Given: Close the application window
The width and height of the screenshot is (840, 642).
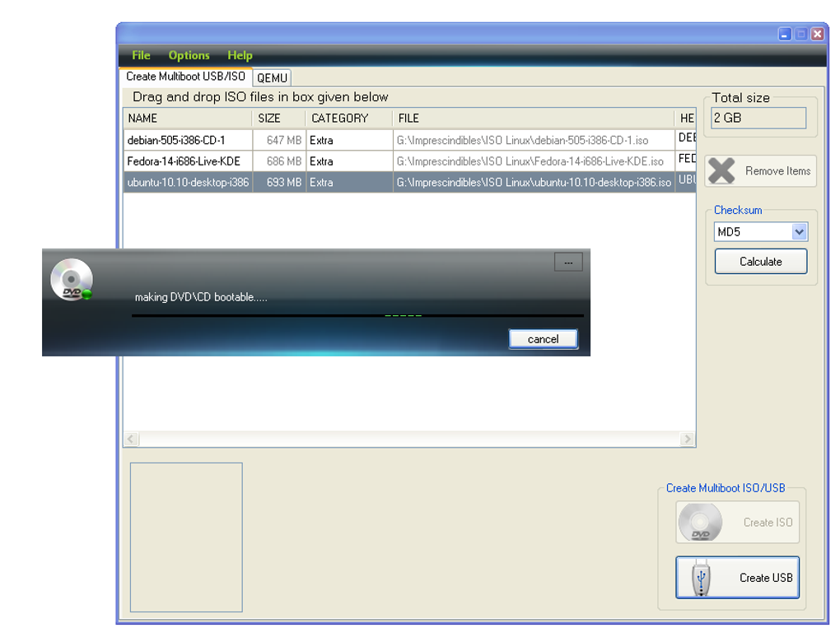Looking at the screenshot, I should [x=818, y=35].
